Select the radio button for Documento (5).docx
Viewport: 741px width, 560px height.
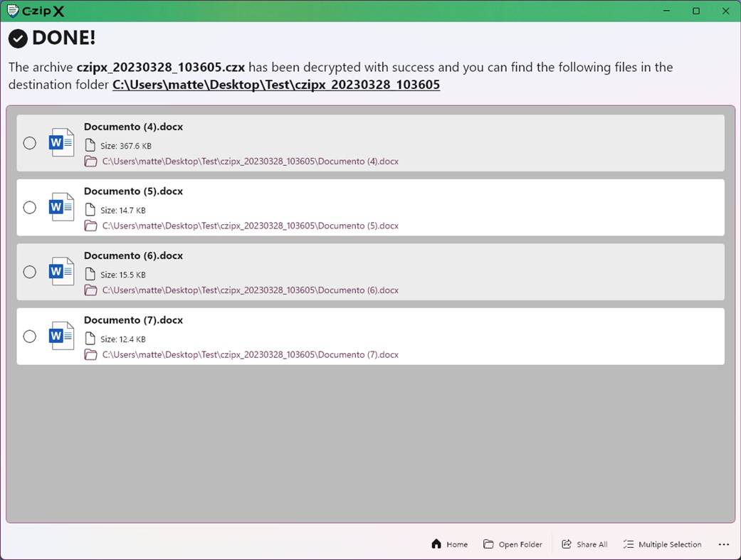click(29, 208)
